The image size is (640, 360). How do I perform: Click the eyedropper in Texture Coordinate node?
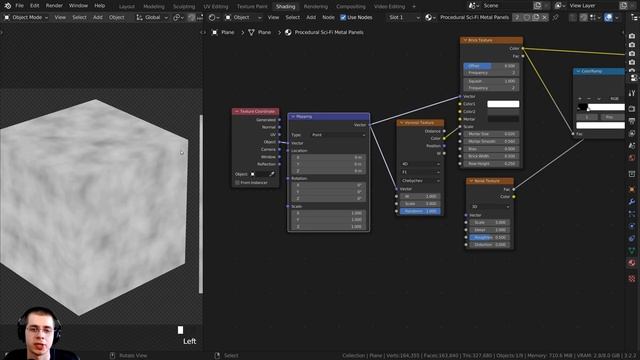pyautogui.click(x=272, y=174)
